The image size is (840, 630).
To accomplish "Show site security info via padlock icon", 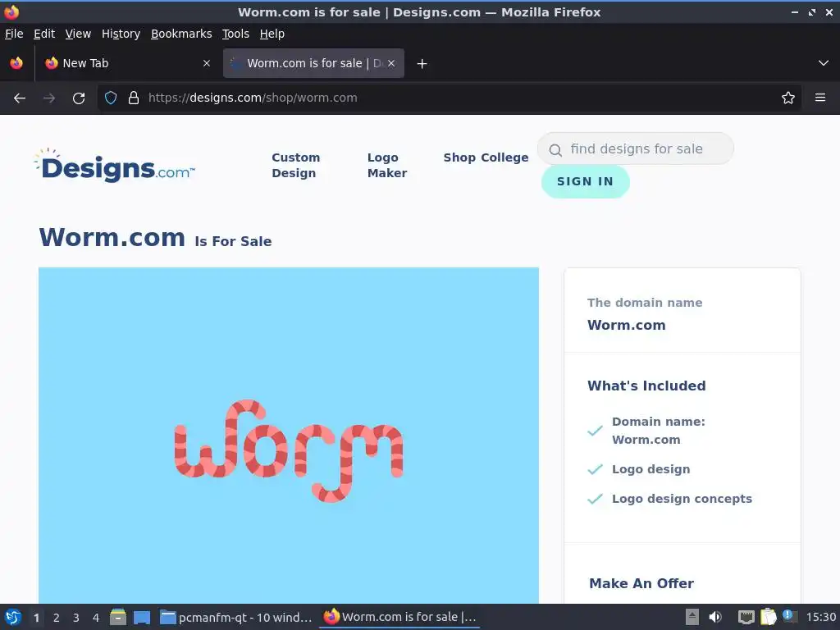I will pyautogui.click(x=134, y=98).
